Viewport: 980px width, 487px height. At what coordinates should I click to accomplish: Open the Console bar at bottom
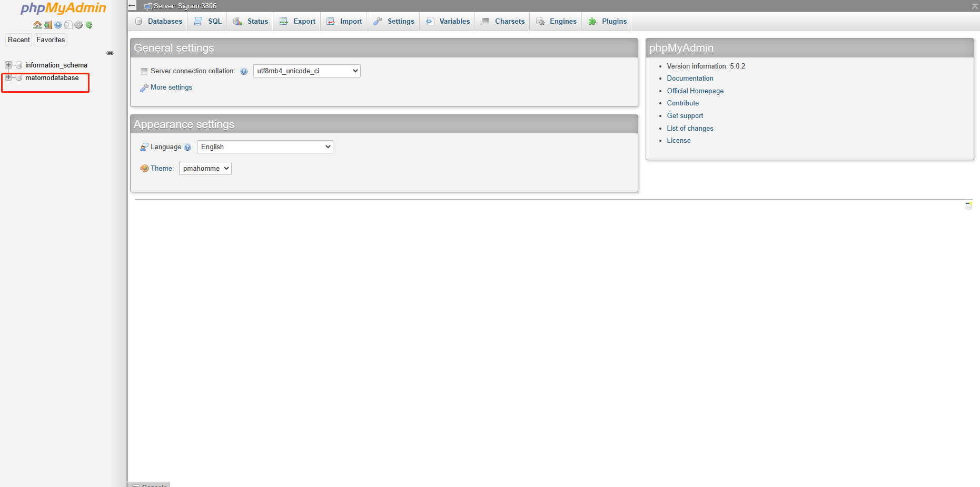[150, 484]
